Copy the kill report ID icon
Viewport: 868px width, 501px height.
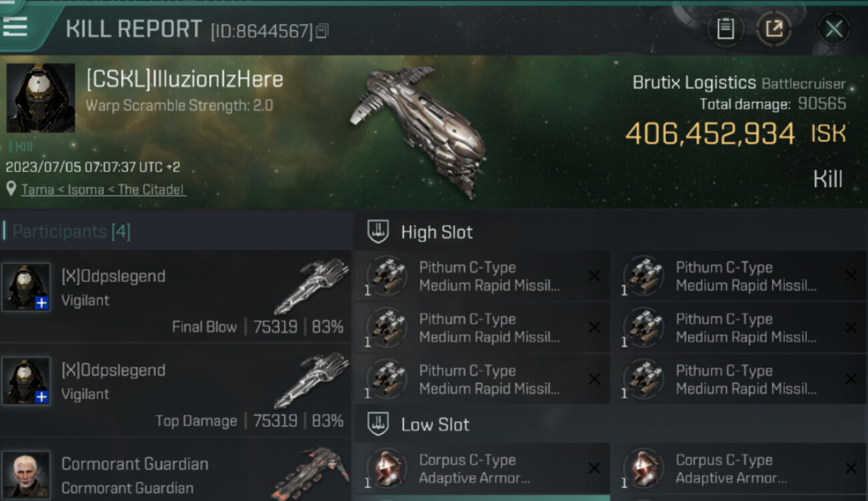[x=322, y=31]
